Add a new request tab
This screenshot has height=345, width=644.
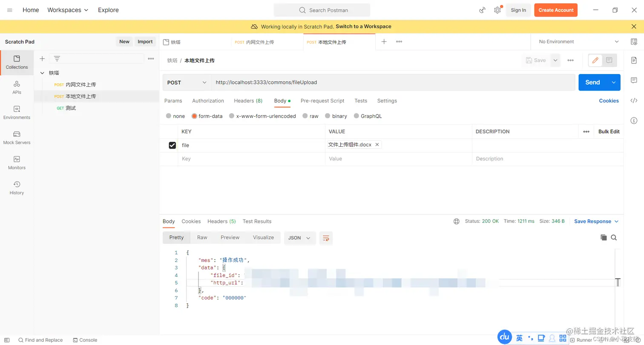coord(384,42)
